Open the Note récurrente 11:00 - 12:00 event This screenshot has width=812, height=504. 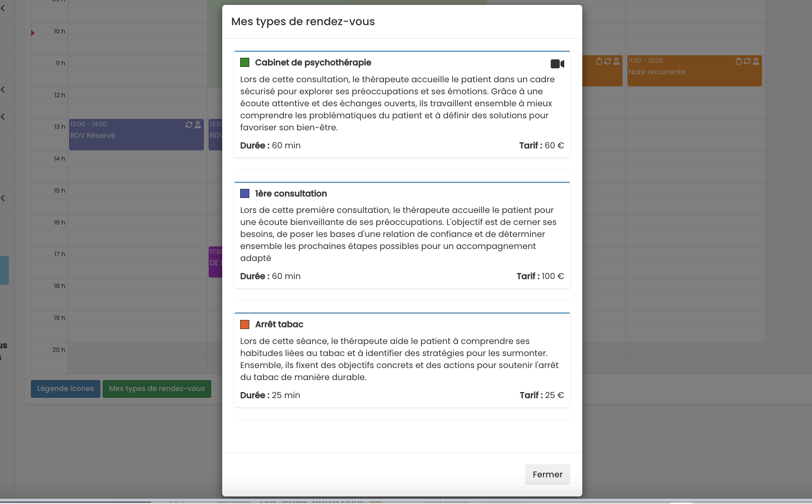(x=694, y=71)
